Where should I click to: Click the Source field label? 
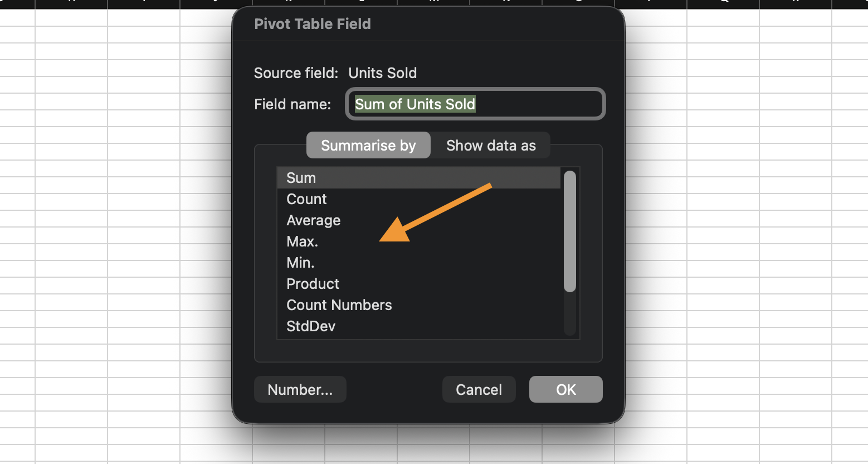point(296,73)
